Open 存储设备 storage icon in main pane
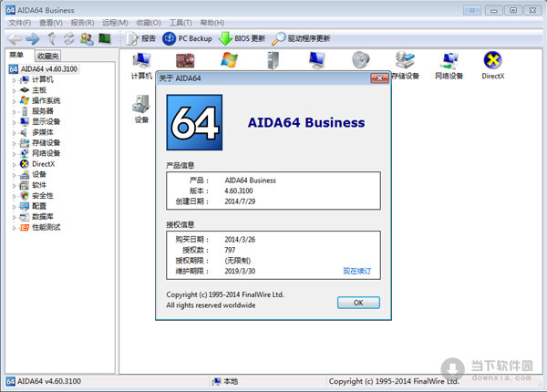The height and width of the screenshot is (392, 547). pos(405,66)
